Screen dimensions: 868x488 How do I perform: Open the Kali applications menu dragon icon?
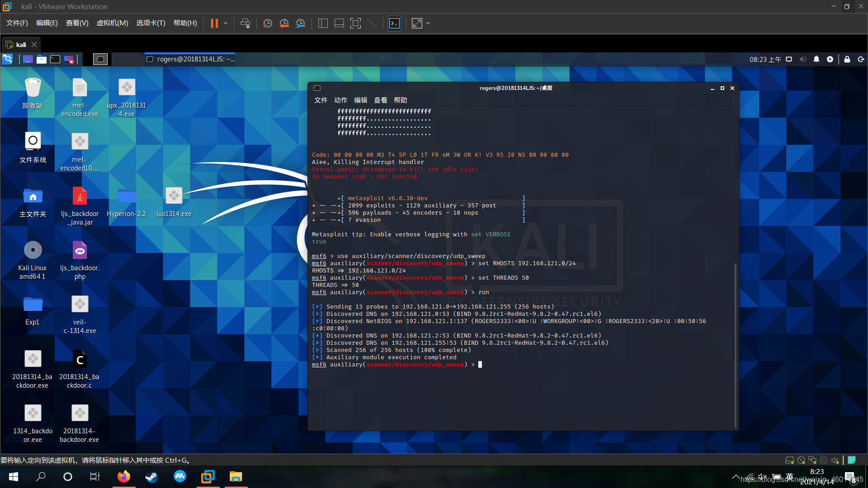pos(7,59)
